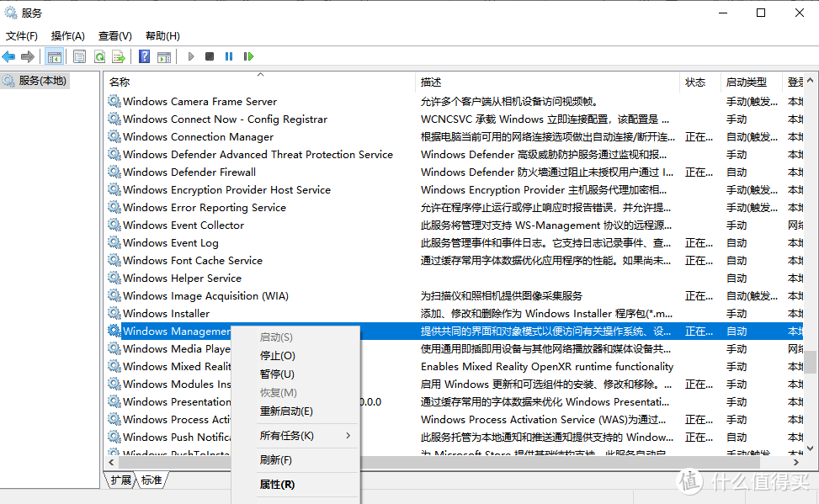The width and height of the screenshot is (819, 504).
Task: Toggle the action pane toolbar icon
Action: click(164, 56)
